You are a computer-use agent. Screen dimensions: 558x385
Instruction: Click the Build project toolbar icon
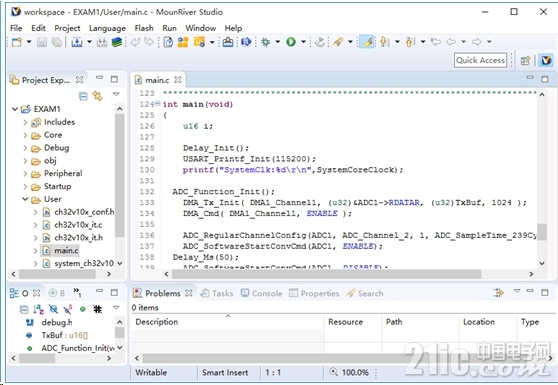point(77,42)
